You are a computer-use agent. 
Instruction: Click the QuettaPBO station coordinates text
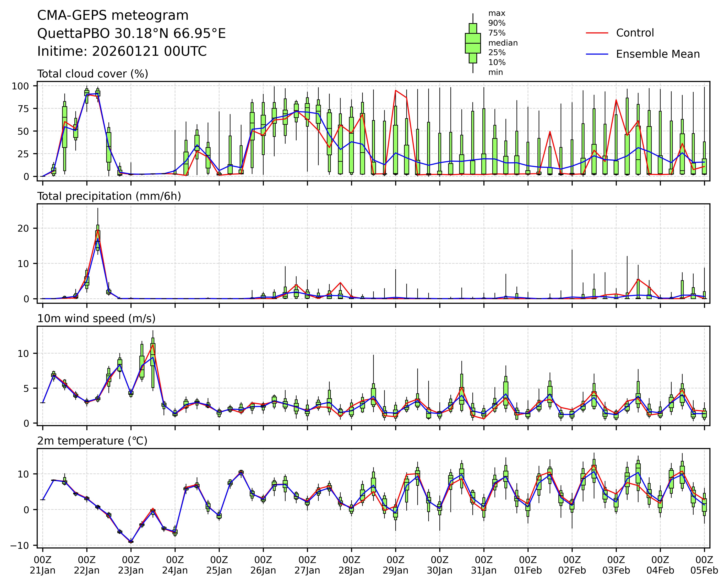(x=131, y=33)
